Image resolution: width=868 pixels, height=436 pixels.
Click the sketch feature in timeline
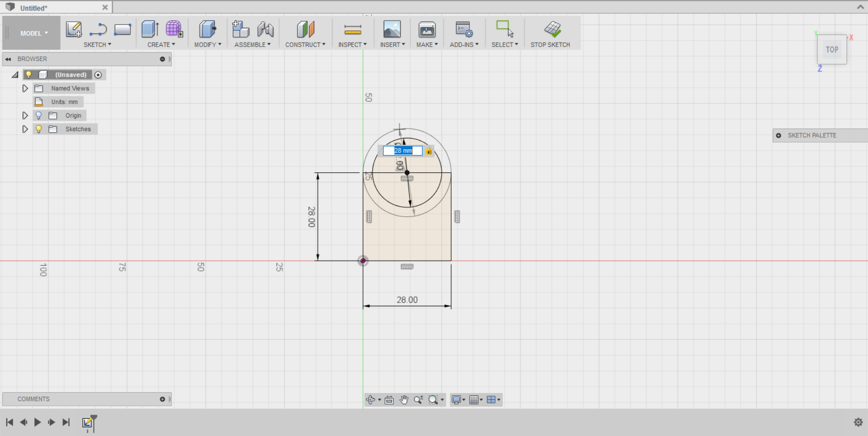tap(87, 422)
